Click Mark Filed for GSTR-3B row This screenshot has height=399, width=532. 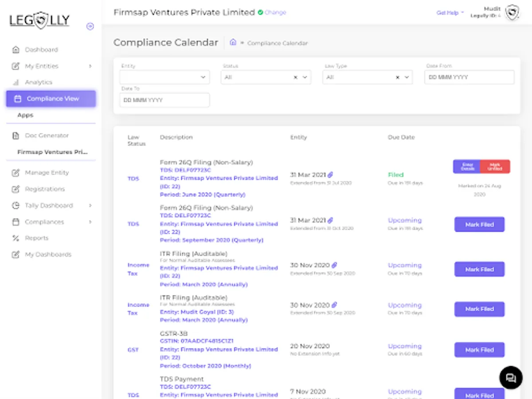[x=479, y=350]
